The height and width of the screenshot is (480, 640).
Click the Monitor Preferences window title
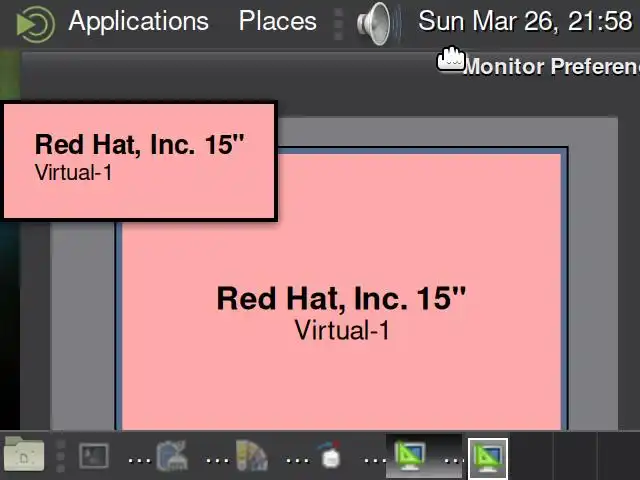click(552, 66)
